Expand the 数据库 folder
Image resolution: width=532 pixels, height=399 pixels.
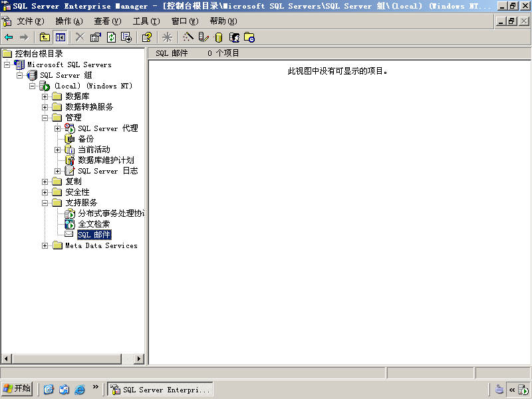click(45, 96)
